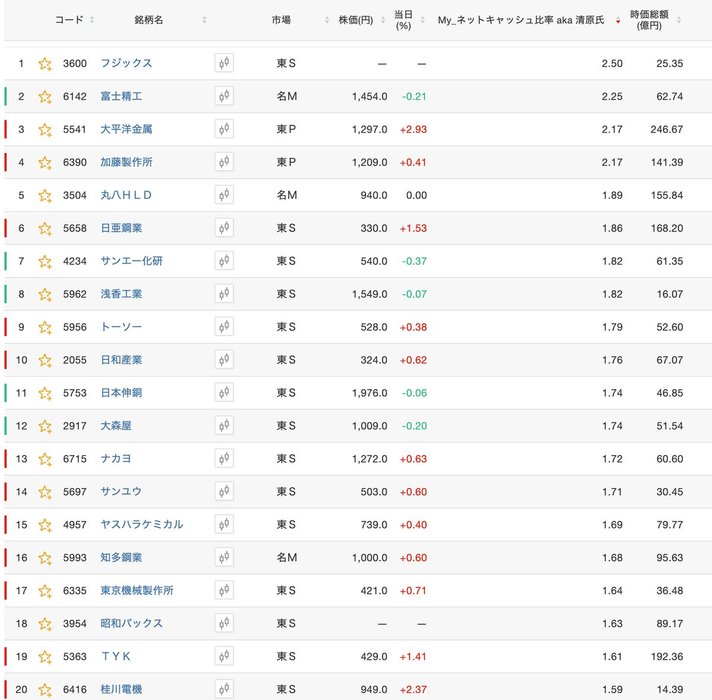Open chart icon for サンエー化研 row
The image size is (712, 700).
224,261
